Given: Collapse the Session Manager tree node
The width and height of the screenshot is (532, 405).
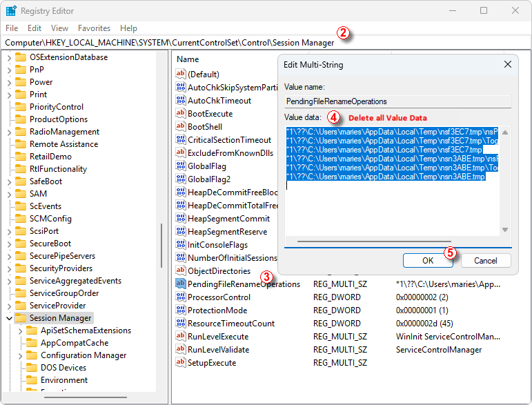Looking at the screenshot, I should pos(8,318).
